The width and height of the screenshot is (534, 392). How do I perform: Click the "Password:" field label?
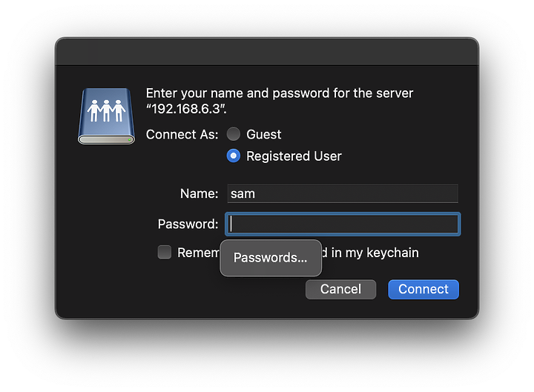coord(188,225)
